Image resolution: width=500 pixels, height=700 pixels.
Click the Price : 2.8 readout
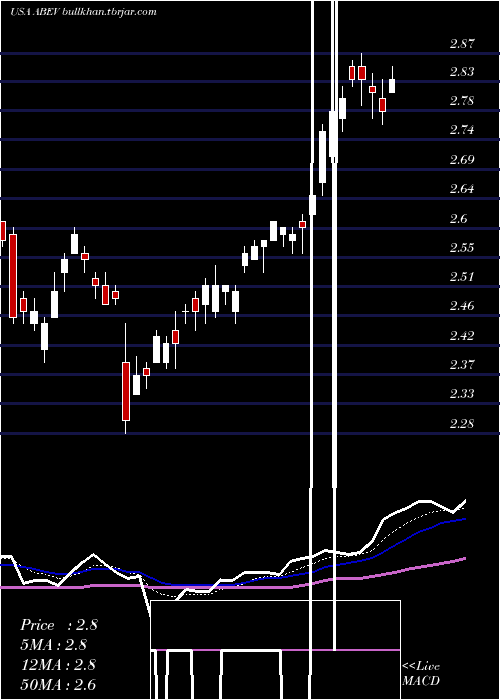[x=58, y=625]
